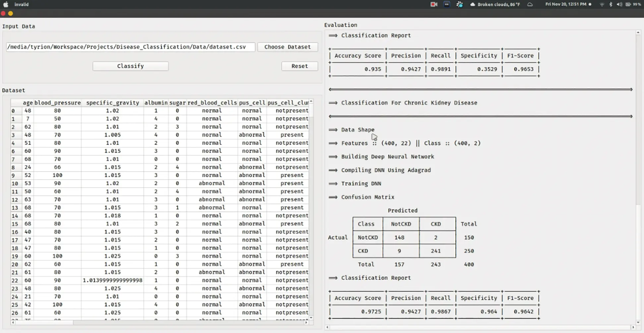Click the red screen recorder icon
Image resolution: width=644 pixels, height=333 pixels.
[x=434, y=4]
